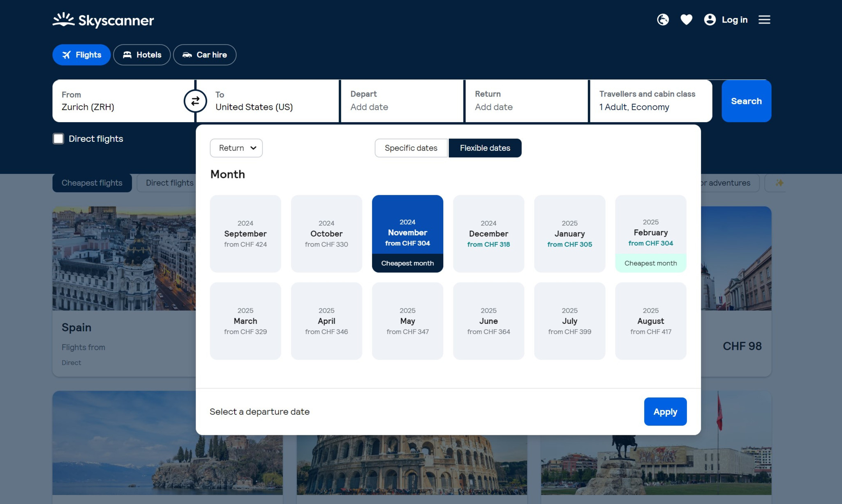Enable the Direct flights checkbox

(x=58, y=139)
